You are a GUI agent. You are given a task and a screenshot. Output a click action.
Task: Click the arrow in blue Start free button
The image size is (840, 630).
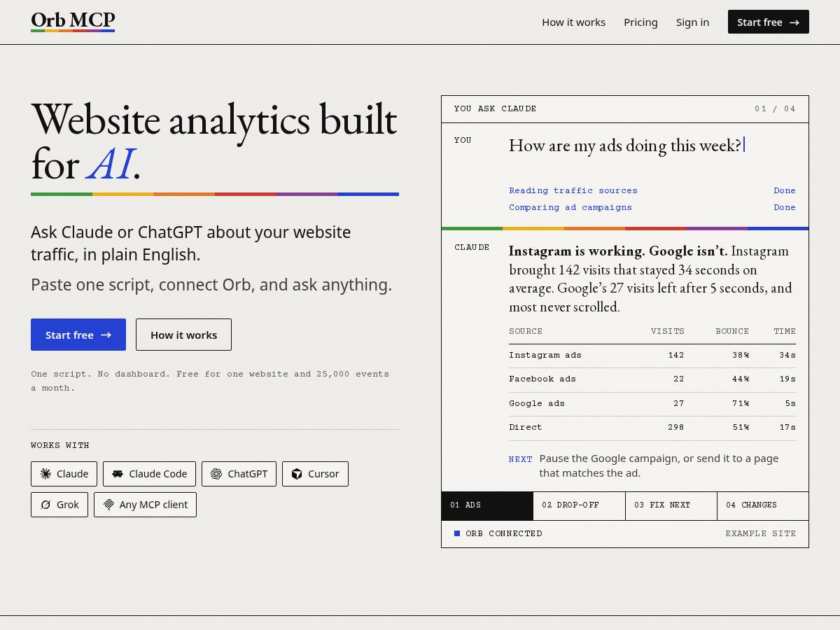(106, 335)
